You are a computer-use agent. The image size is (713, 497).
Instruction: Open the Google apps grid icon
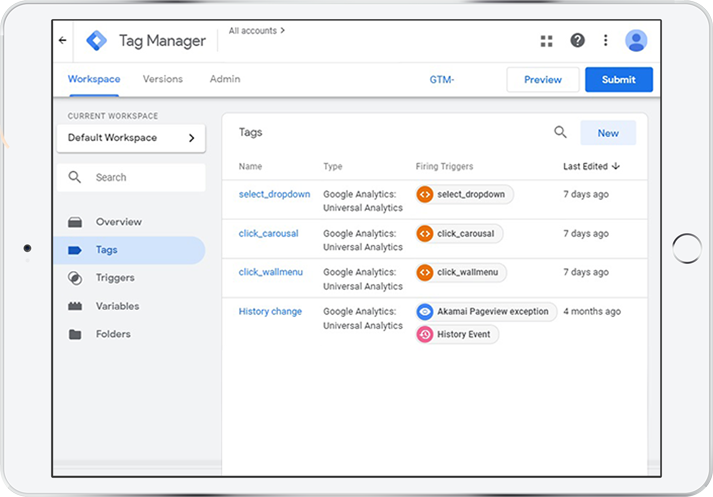(547, 41)
